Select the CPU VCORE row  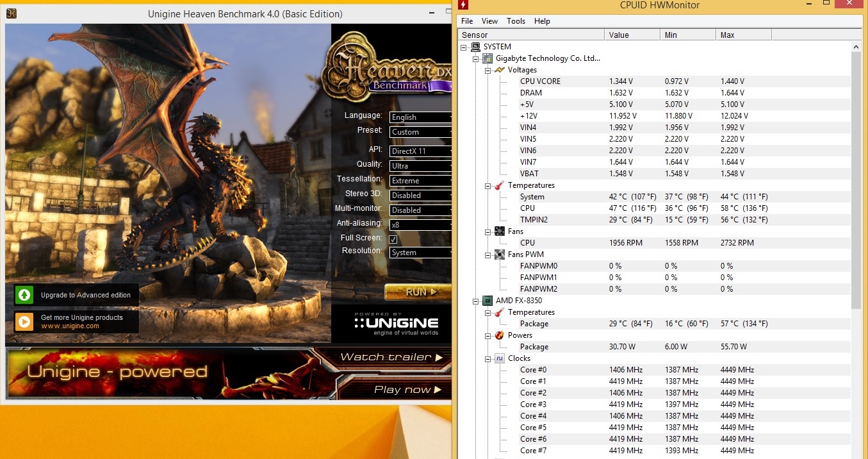click(685, 81)
